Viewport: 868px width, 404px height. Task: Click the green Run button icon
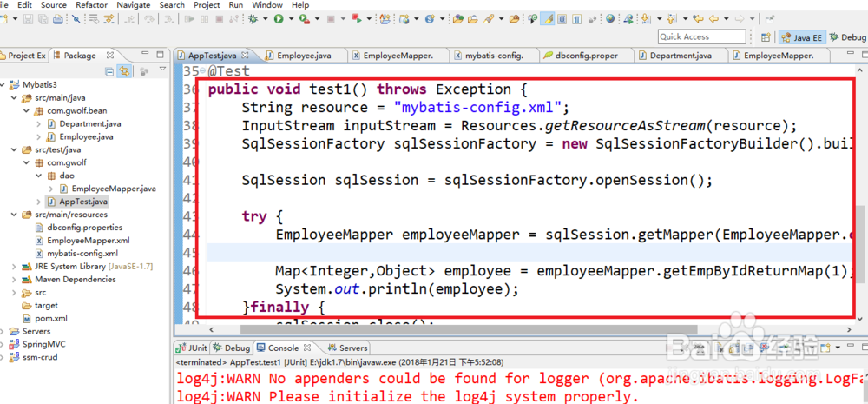pyautogui.click(x=279, y=19)
